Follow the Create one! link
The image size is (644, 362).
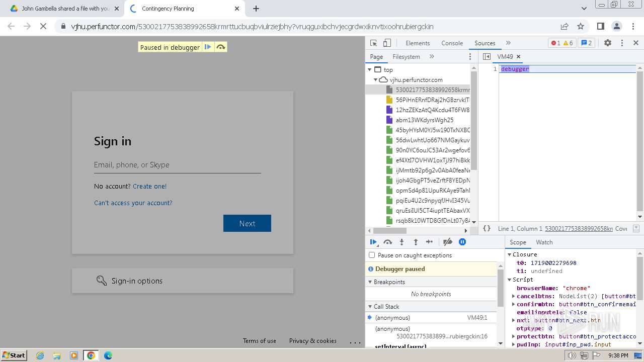[149, 186]
